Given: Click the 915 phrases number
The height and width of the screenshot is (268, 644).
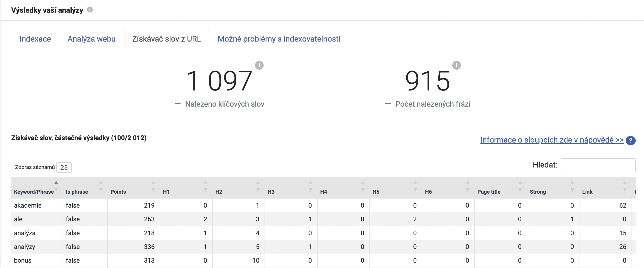Looking at the screenshot, I should pos(428,81).
